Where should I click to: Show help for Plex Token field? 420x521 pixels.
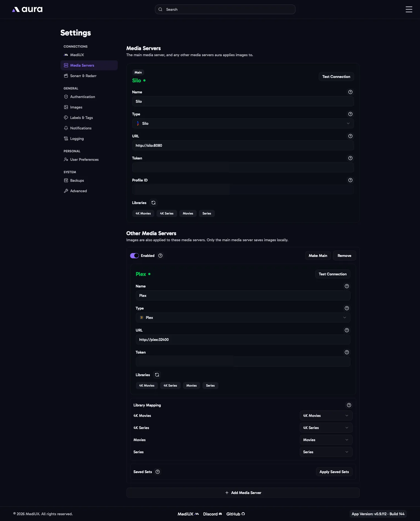pos(347,352)
